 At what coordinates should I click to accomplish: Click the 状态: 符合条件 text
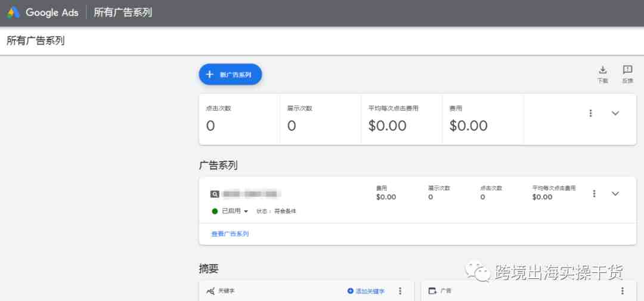(x=276, y=211)
